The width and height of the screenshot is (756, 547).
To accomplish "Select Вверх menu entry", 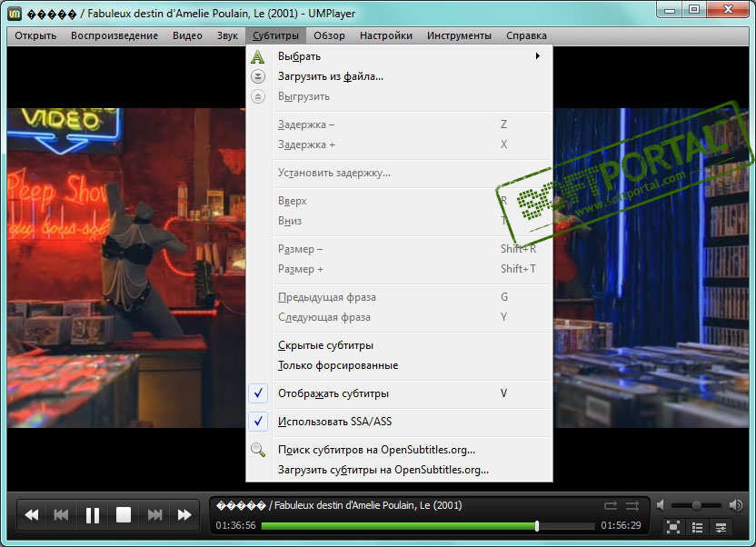I will pos(399,201).
